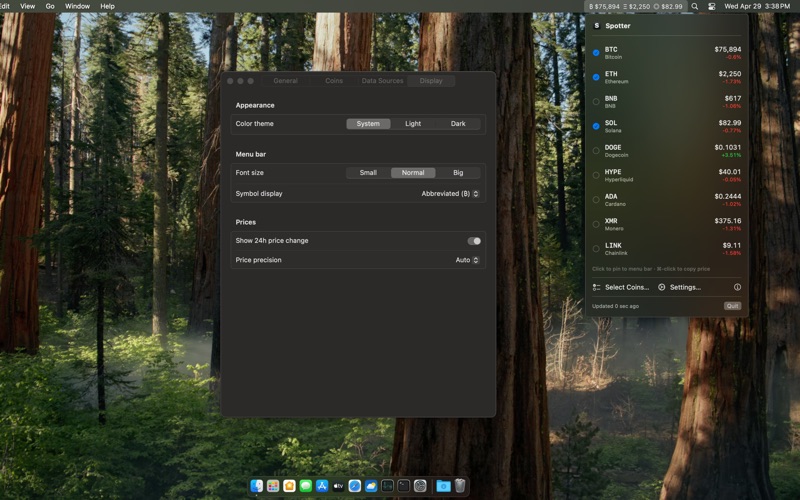
Task: Click Select Coins… in Spotter panel
Action: coord(621,287)
